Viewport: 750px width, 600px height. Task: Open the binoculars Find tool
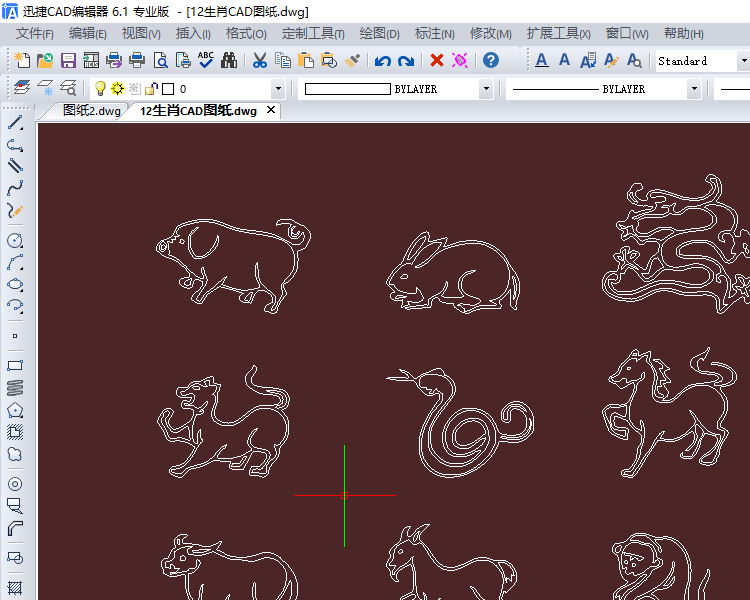coord(229,60)
